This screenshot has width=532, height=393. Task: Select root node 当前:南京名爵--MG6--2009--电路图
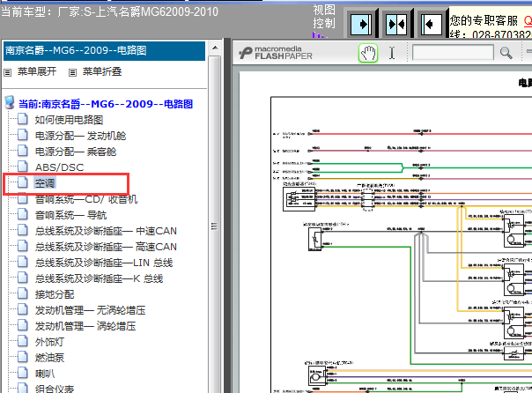(x=106, y=104)
